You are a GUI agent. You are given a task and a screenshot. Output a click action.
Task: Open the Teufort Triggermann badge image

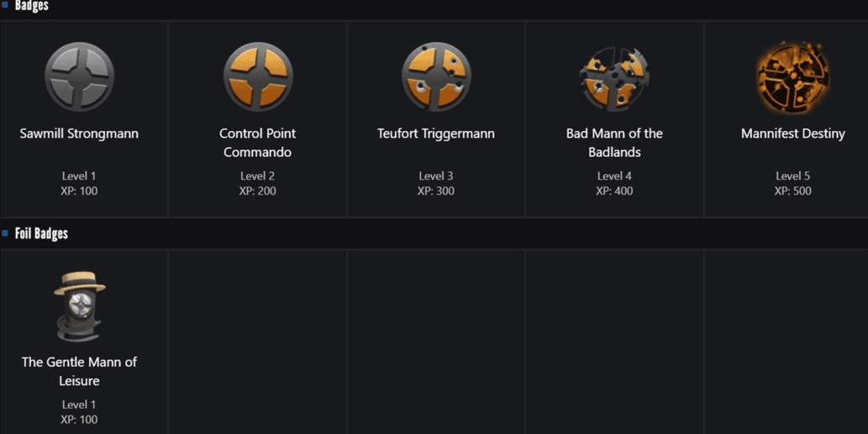tap(436, 77)
